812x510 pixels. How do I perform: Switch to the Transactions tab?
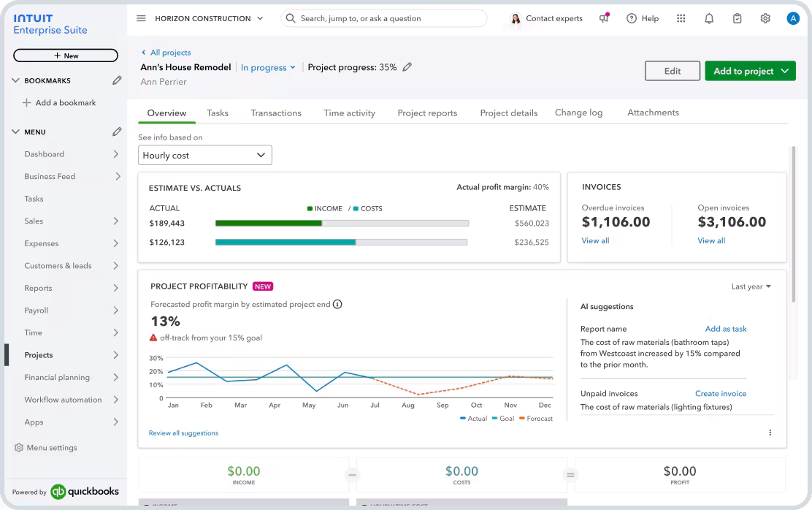click(276, 113)
